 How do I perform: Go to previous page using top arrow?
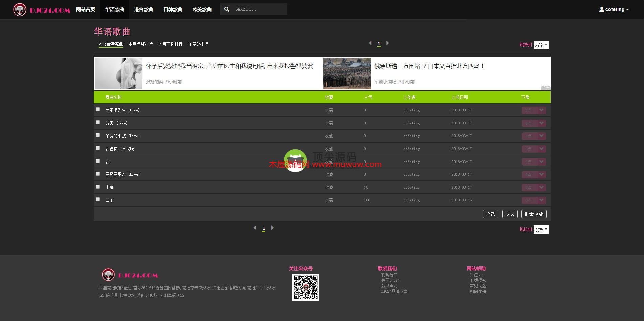pos(370,43)
